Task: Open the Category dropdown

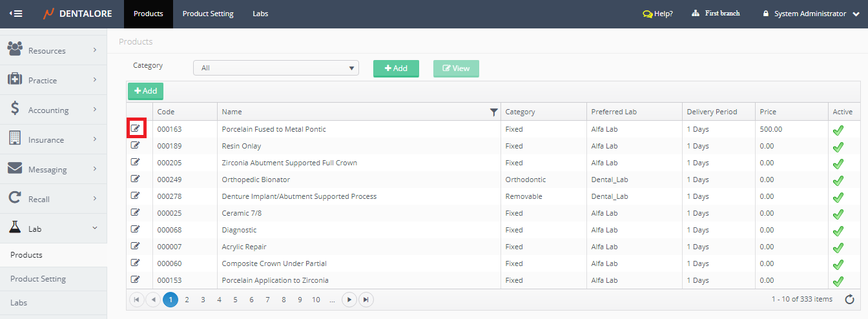Action: [x=276, y=68]
